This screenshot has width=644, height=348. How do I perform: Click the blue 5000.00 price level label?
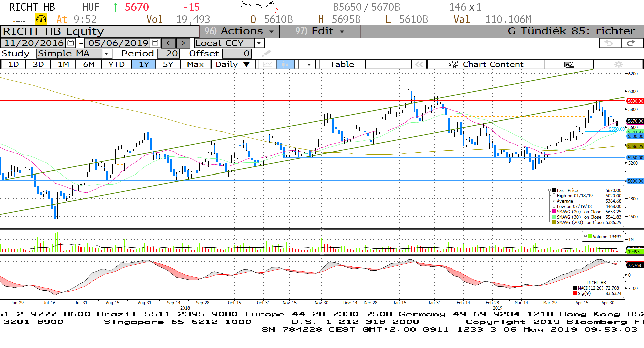tap(635, 181)
